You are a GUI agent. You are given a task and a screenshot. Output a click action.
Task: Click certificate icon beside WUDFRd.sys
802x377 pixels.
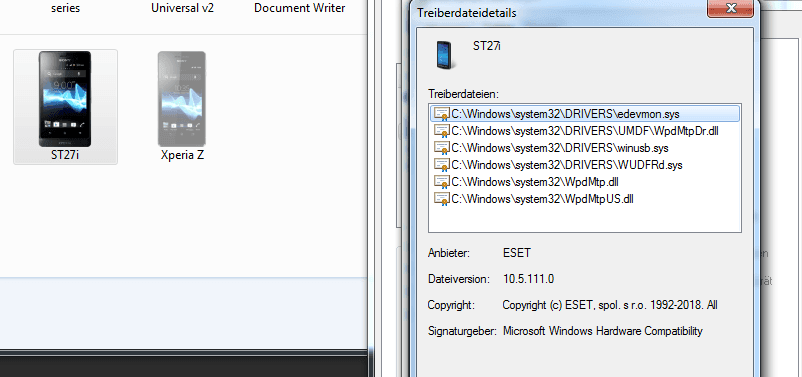coord(441,165)
